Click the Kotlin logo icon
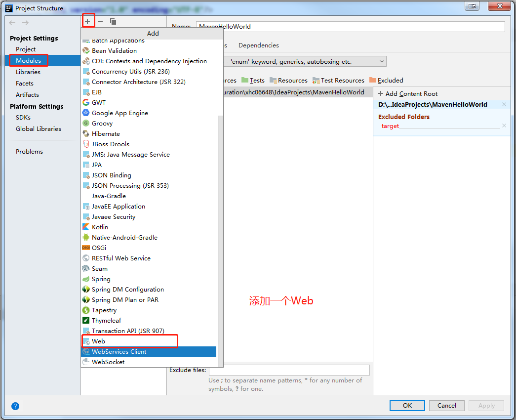The image size is (516, 420). [x=86, y=227]
